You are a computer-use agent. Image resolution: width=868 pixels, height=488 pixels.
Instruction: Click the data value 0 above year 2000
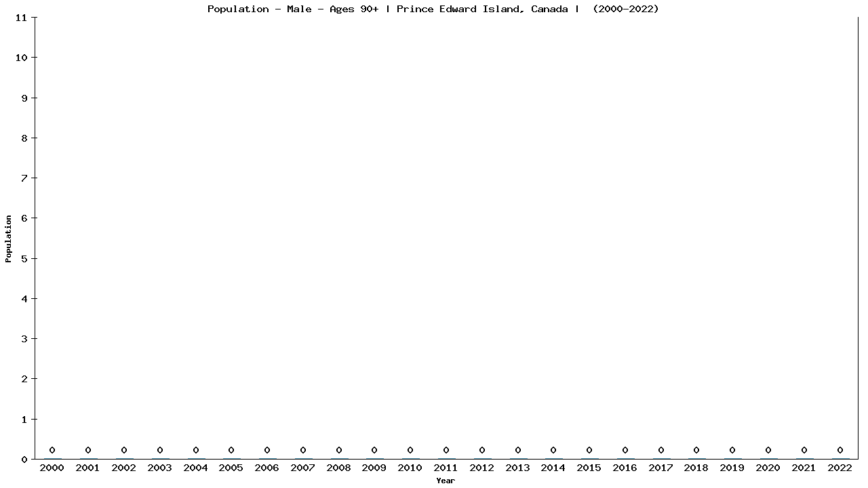[x=52, y=450]
